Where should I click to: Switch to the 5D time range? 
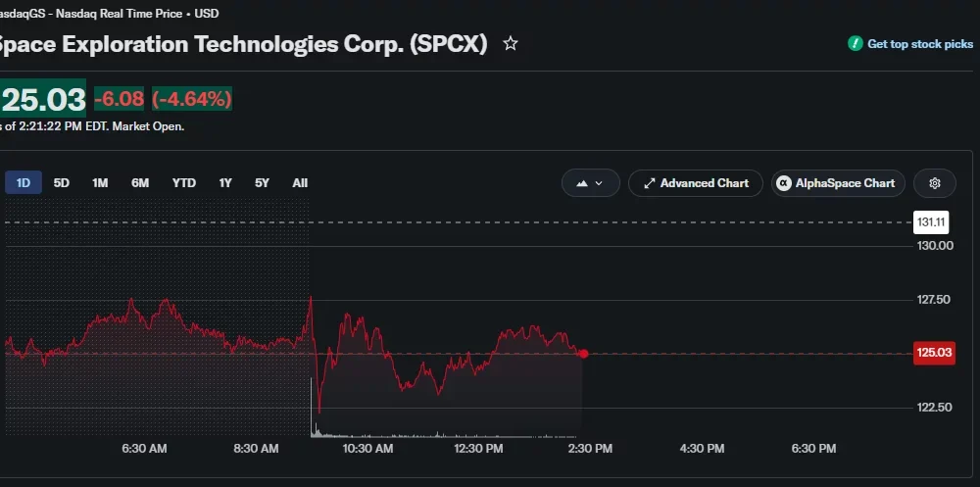click(x=61, y=183)
